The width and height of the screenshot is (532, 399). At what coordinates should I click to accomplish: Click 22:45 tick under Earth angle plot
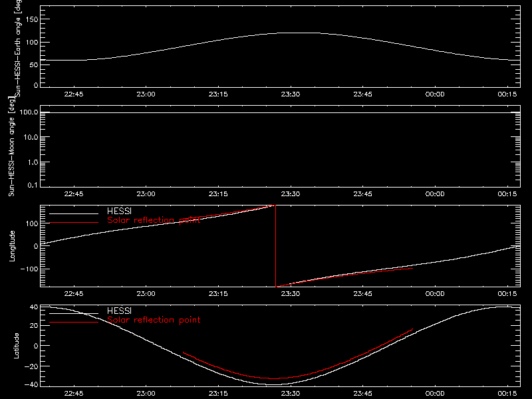point(74,94)
